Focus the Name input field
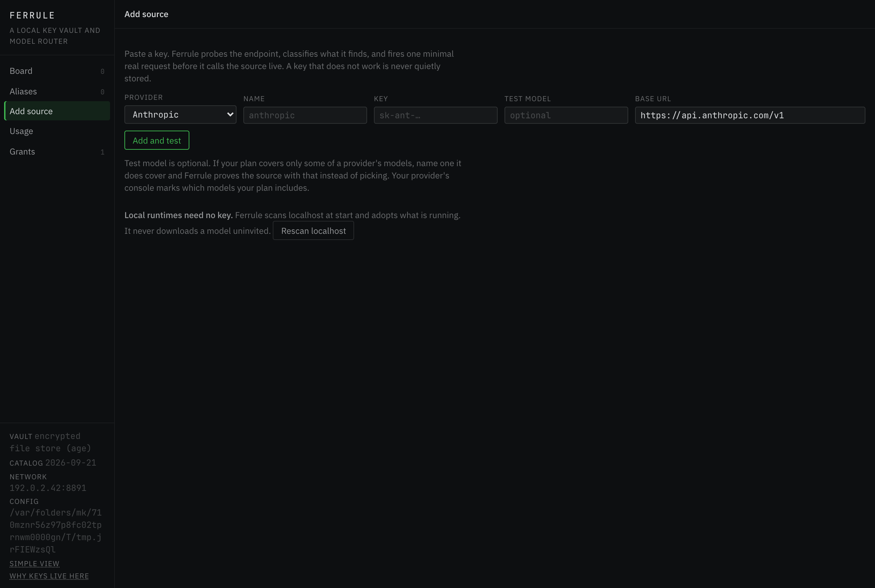This screenshot has height=588, width=875. coord(305,115)
